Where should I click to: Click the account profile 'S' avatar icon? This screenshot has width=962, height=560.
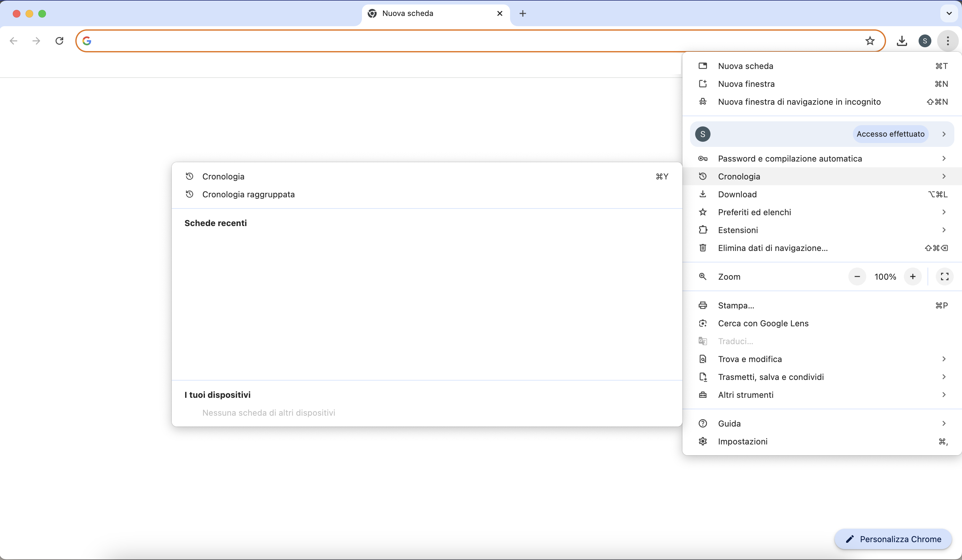925,41
